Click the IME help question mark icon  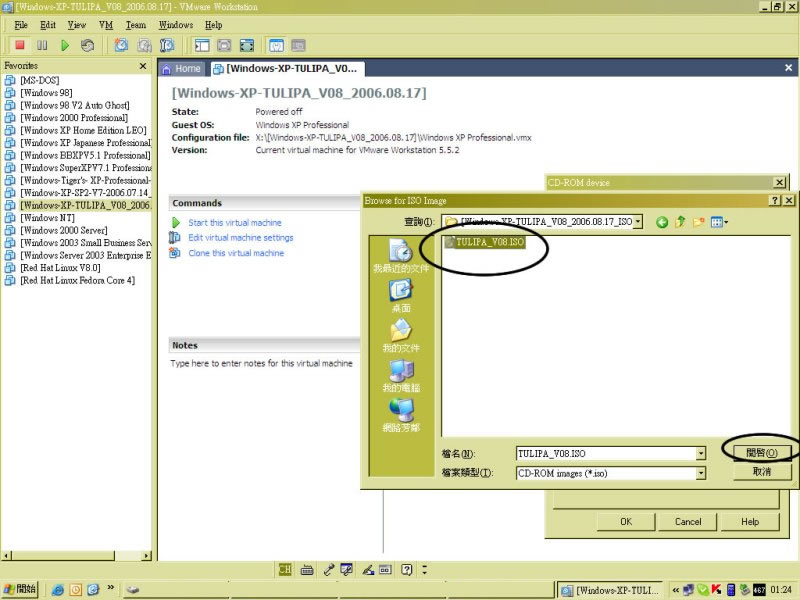(x=407, y=569)
